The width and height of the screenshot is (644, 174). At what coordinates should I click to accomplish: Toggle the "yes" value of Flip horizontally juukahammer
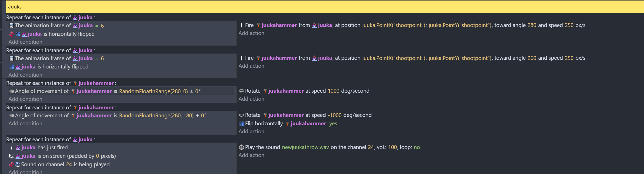click(x=333, y=124)
